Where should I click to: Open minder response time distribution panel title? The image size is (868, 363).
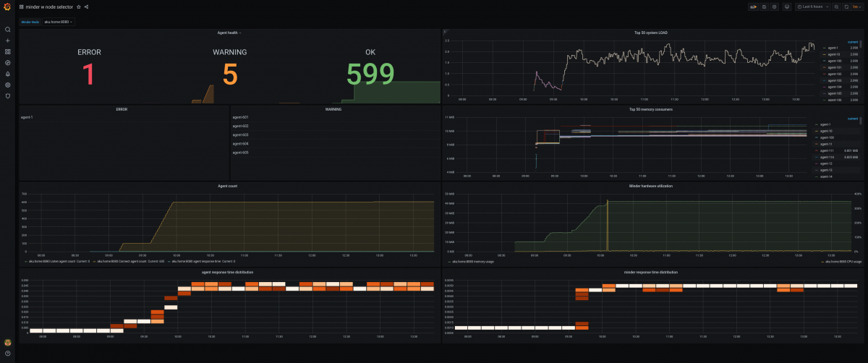coord(651,272)
